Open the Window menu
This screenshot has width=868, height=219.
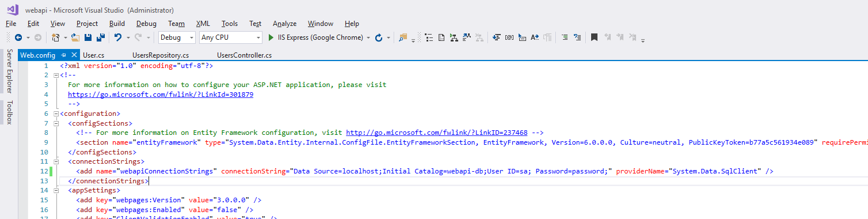pyautogui.click(x=321, y=24)
